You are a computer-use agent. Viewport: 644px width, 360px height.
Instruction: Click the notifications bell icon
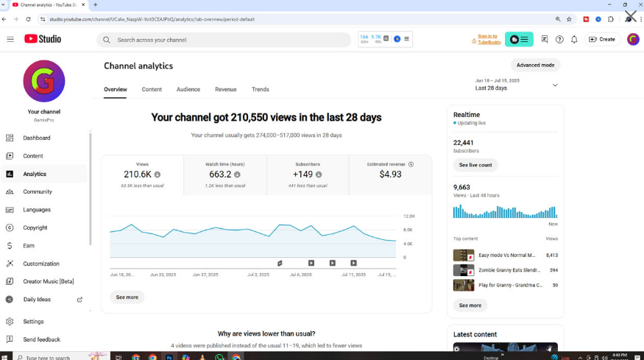click(x=574, y=39)
